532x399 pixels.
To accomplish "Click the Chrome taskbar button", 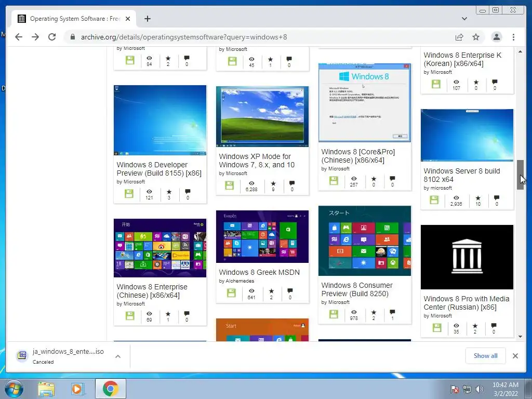I will click(x=111, y=389).
